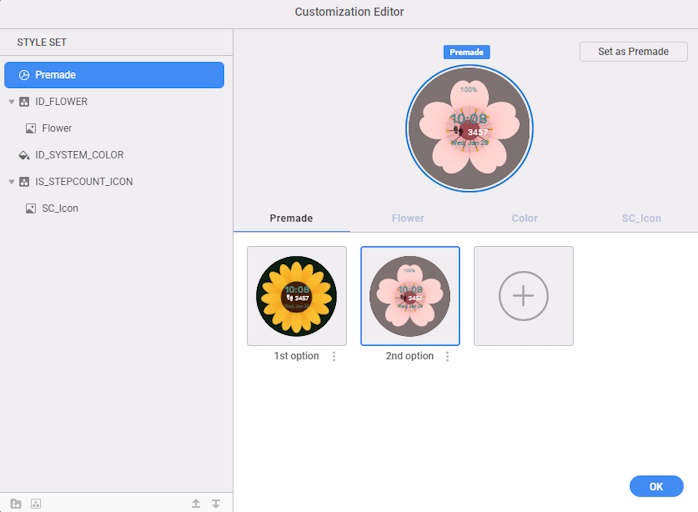Click the add folder icon at bottom-left

(16, 503)
